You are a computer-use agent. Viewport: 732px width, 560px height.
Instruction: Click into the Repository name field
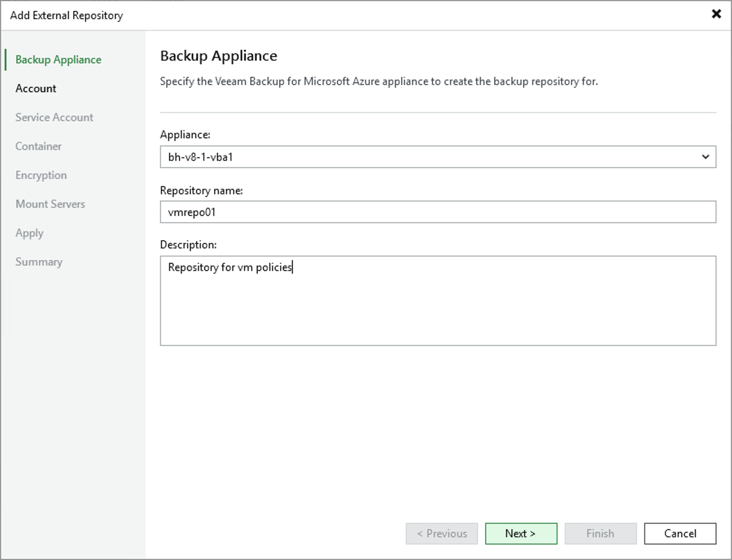click(x=438, y=212)
